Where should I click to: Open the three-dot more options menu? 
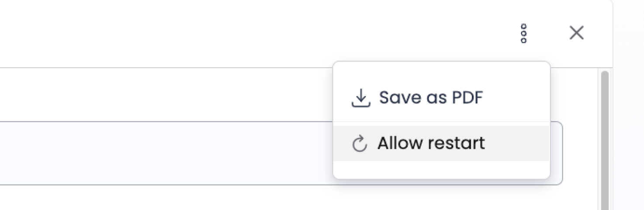pyautogui.click(x=524, y=33)
